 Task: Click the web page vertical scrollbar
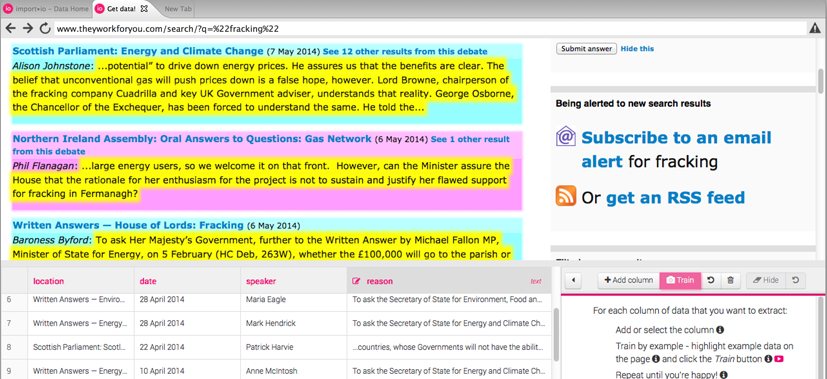pos(820,82)
